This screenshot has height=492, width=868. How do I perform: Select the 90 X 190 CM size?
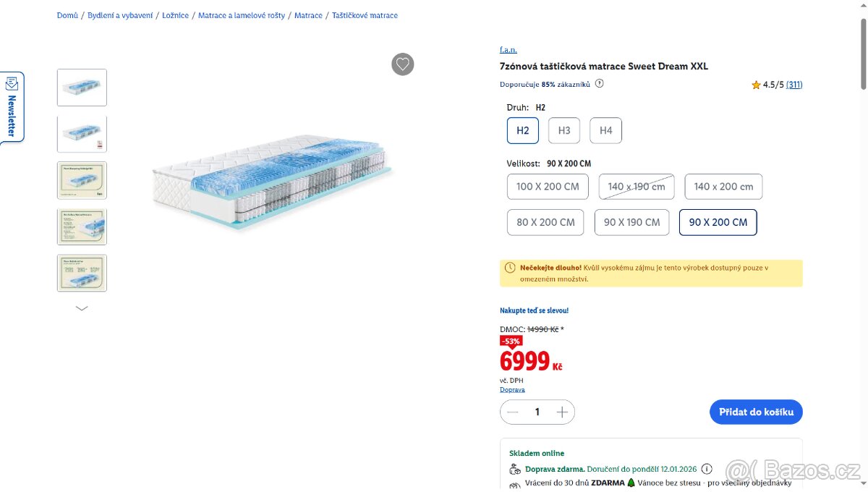tap(633, 222)
